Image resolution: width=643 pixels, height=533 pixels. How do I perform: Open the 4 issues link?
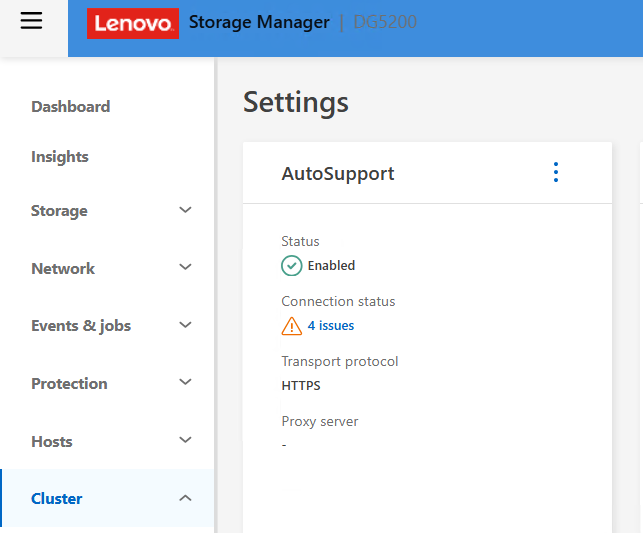pyautogui.click(x=331, y=326)
